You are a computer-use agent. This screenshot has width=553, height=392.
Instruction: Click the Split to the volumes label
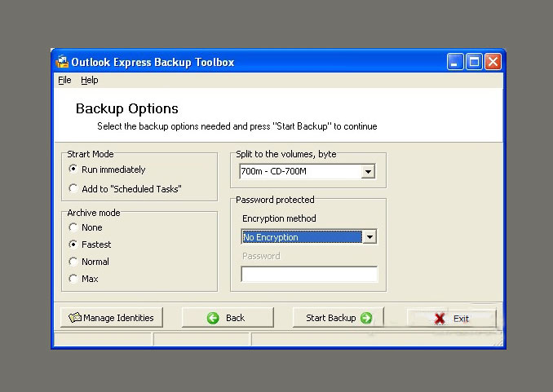286,154
